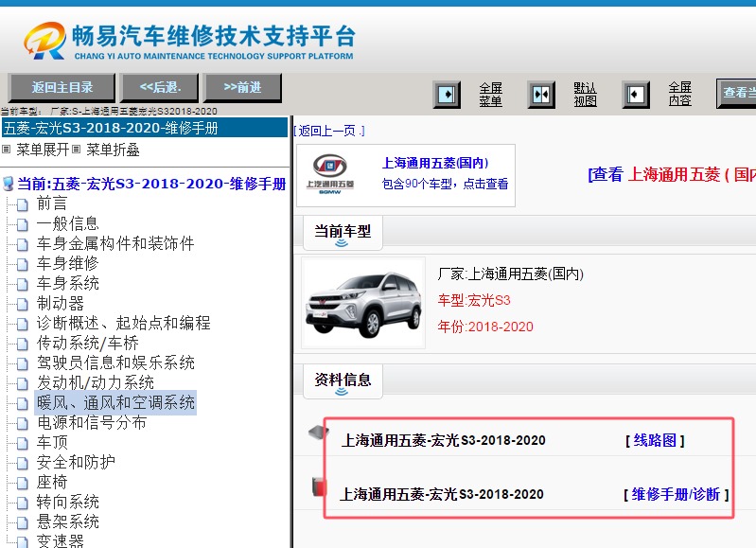
Task: Click the page icon beside 悬架系统
Action: click(22, 522)
